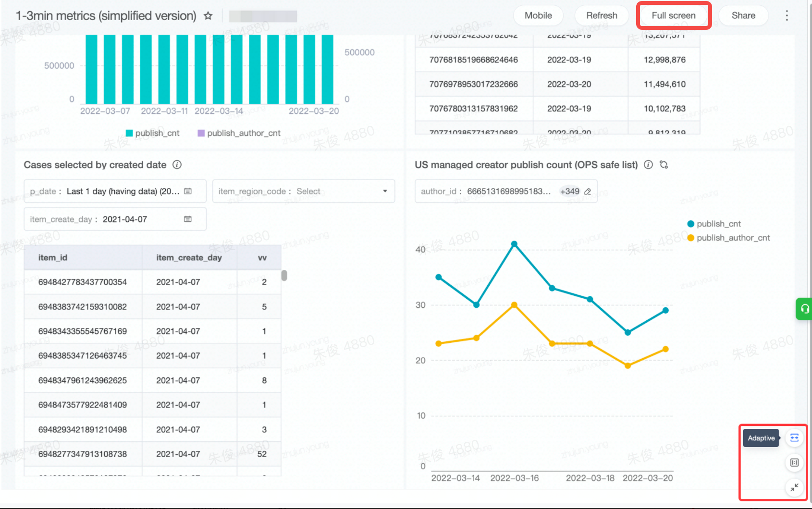Image resolution: width=812 pixels, height=509 pixels.
Task: Show info for US managed creator chart
Action: point(648,165)
